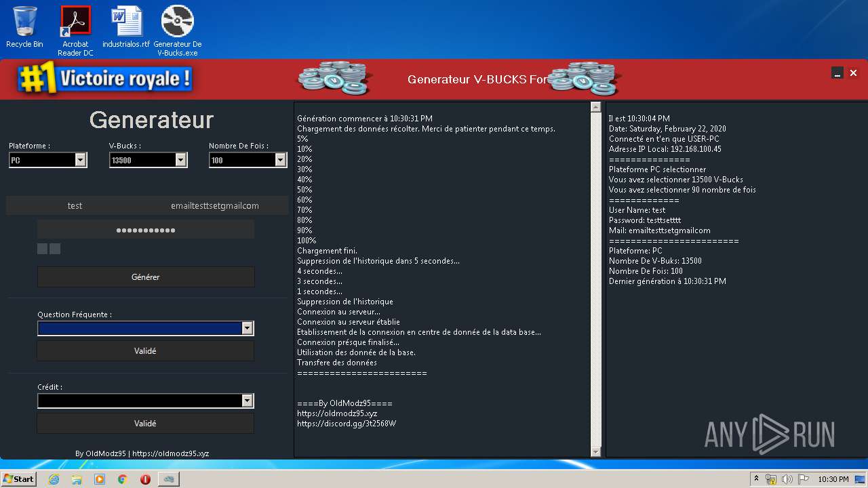This screenshot has width=868, height=488.
Task: Click Validé under Question Fréquente
Action: (146, 350)
